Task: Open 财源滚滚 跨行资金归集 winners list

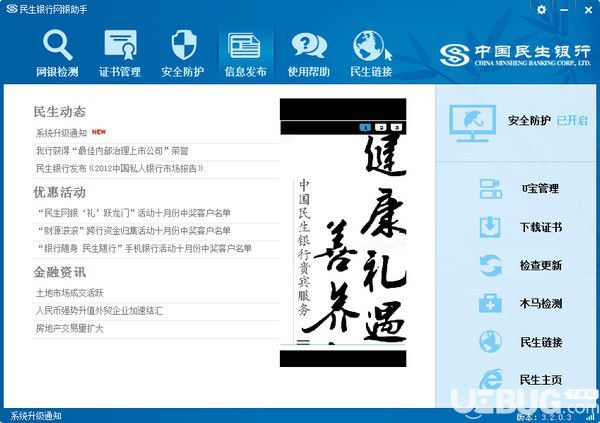Action: [134, 230]
